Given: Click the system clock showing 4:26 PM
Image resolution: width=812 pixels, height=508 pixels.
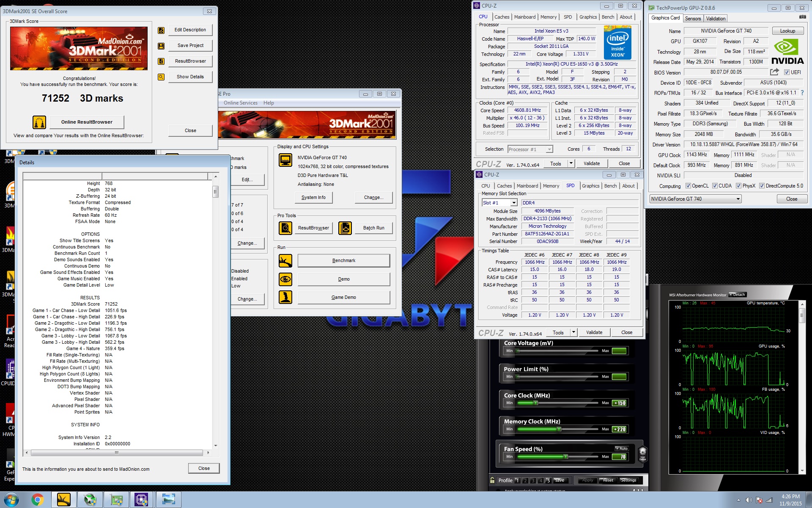Looking at the screenshot, I should coord(790,497).
